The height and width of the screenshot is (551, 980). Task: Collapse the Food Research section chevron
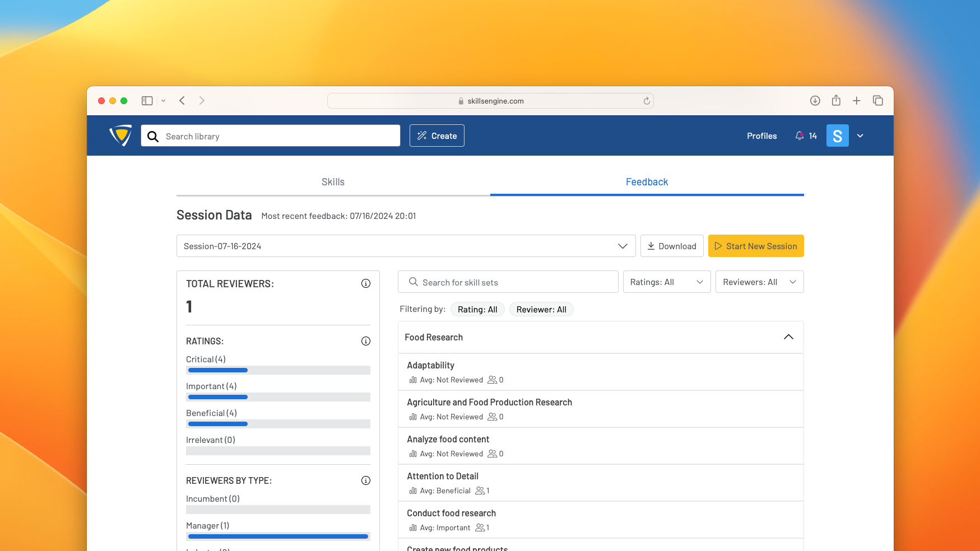788,337
